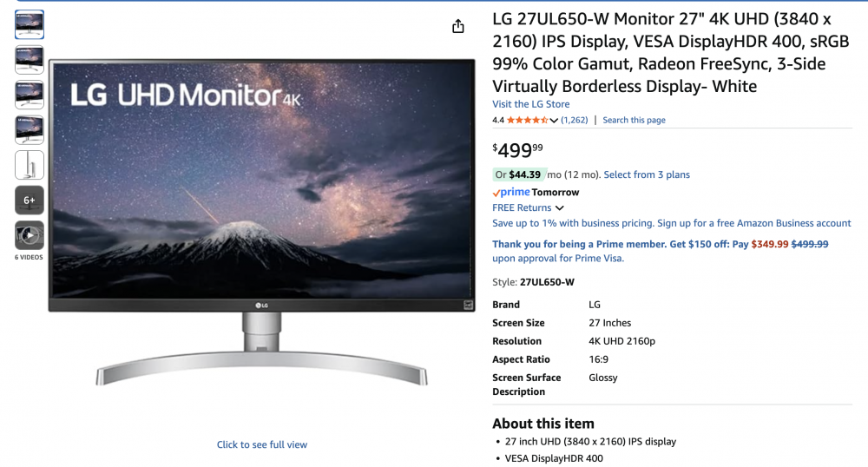Select the side-view monitor thumbnail
Viewport: 868px width, 467px height.
30,165
